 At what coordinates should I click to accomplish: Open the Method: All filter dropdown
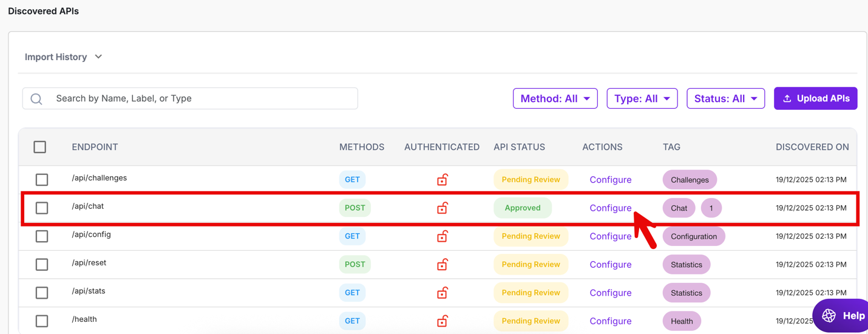pos(555,98)
